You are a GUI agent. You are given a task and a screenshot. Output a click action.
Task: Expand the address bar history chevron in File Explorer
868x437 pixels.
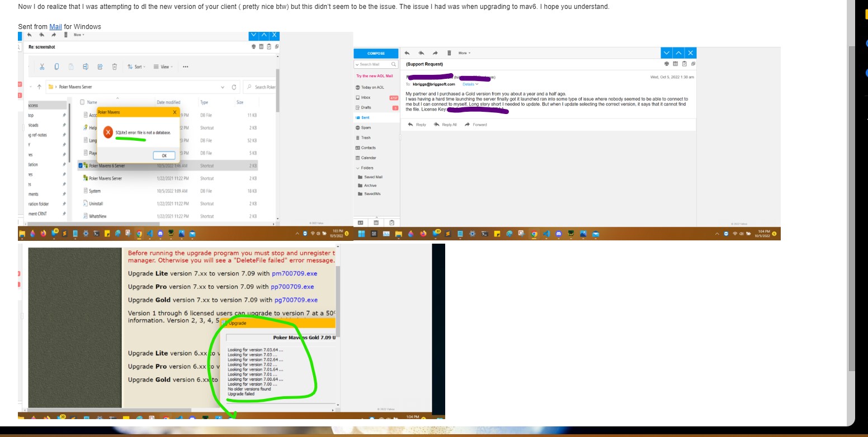(223, 87)
